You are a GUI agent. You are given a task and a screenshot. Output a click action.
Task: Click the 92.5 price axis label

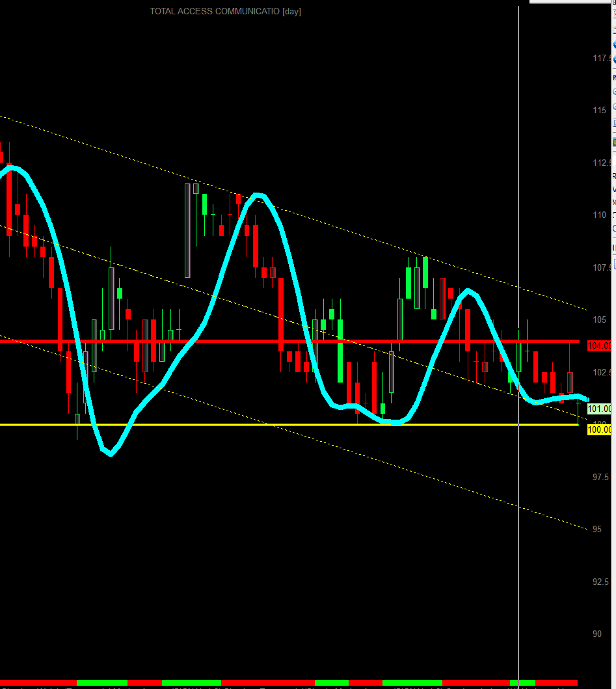pos(600,582)
